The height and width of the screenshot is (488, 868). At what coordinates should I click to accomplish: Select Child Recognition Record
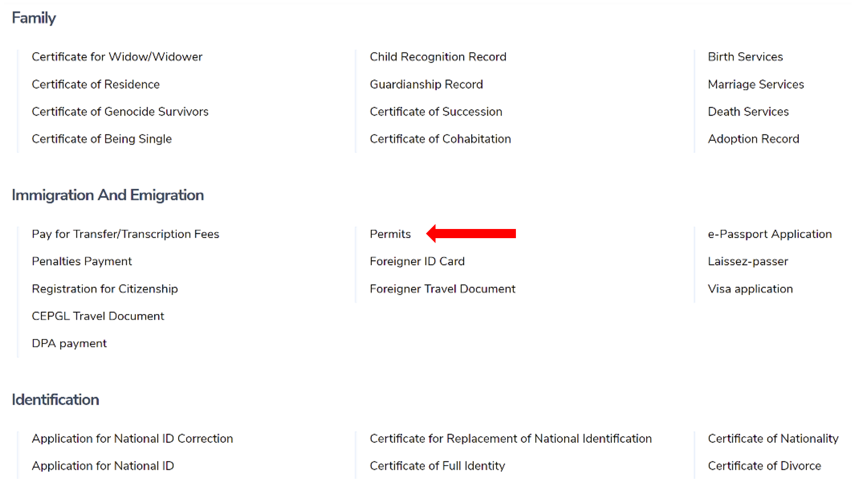click(x=438, y=56)
